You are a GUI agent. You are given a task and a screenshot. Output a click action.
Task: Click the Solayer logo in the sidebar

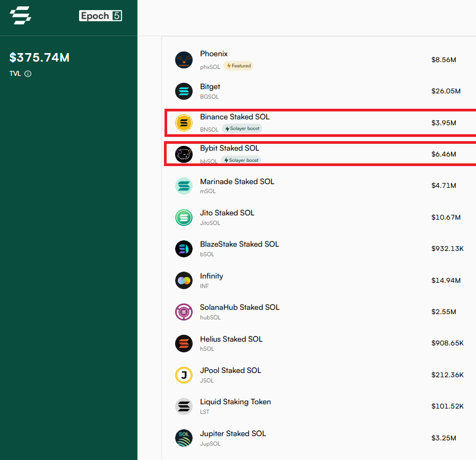[x=21, y=15]
